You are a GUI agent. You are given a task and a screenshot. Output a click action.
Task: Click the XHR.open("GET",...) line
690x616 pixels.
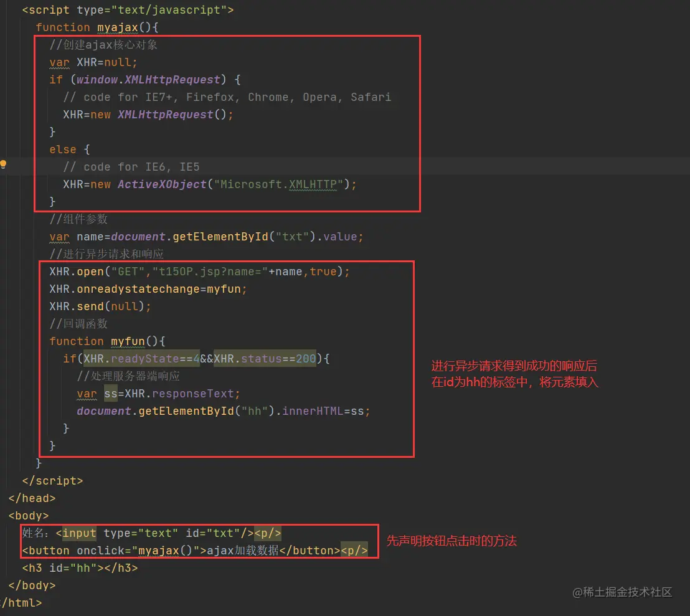199,272
